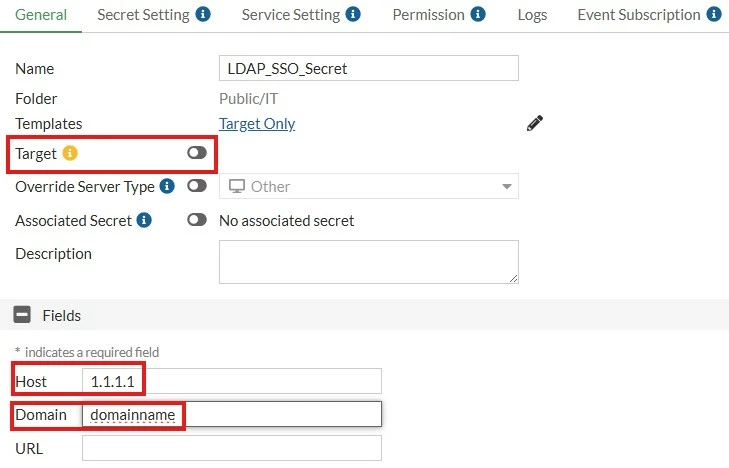The width and height of the screenshot is (729, 468).
Task: Click the Name field with LDAP_SSO_Secret
Action: point(369,68)
